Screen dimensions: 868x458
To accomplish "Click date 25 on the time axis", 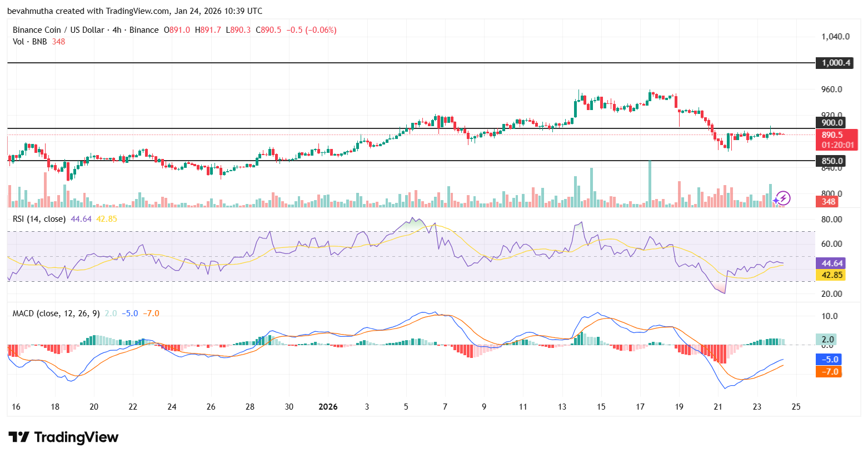I will click(x=796, y=407).
